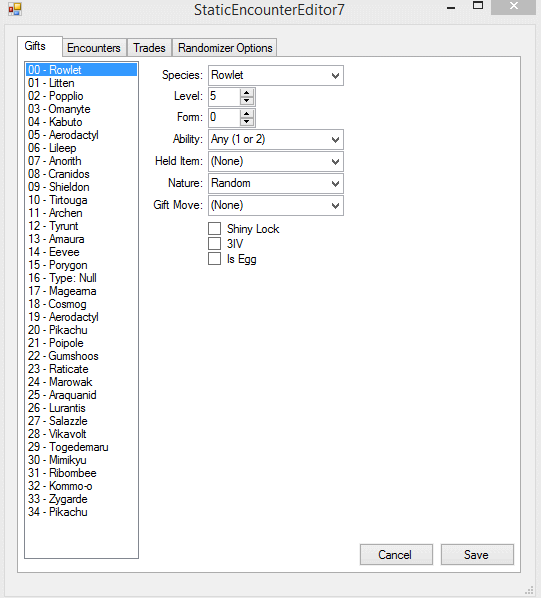
Task: Select '10 - Tirtouga' entry
Action: pos(81,199)
